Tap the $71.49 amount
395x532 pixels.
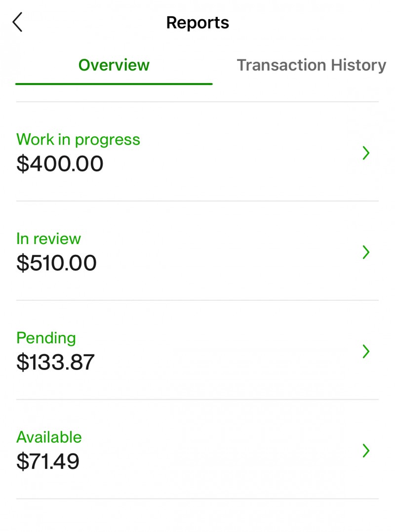48,461
